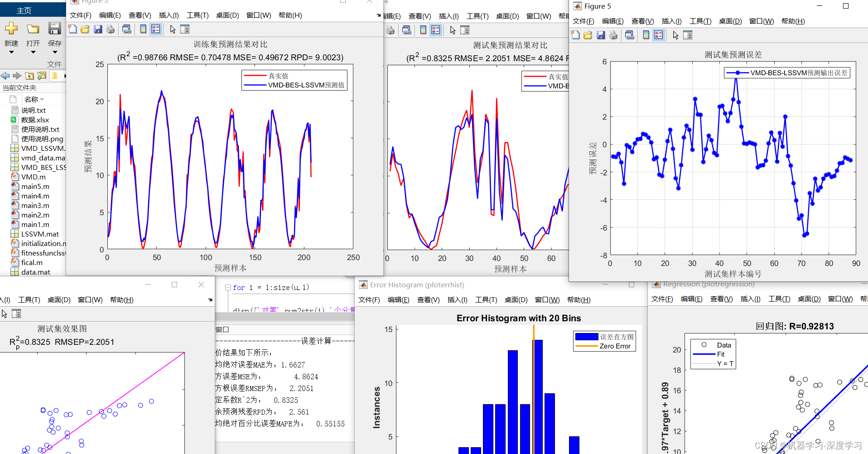Open 帮助(H) menu in bottom-left figure window
Image resolution: width=868 pixels, height=454 pixels.
(x=122, y=300)
